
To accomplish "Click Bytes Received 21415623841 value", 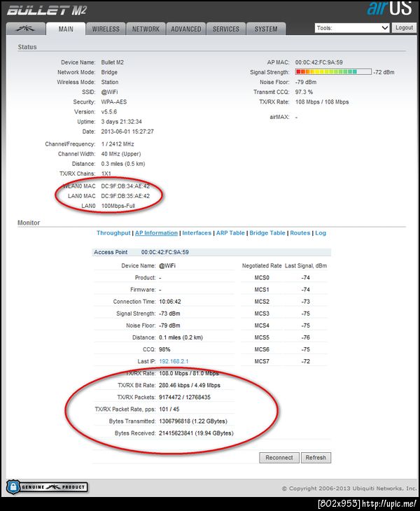I will tap(196, 433).
